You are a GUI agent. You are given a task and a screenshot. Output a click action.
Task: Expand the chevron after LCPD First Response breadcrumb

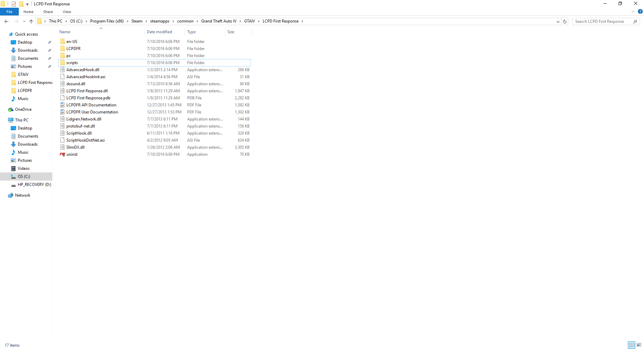302,21
